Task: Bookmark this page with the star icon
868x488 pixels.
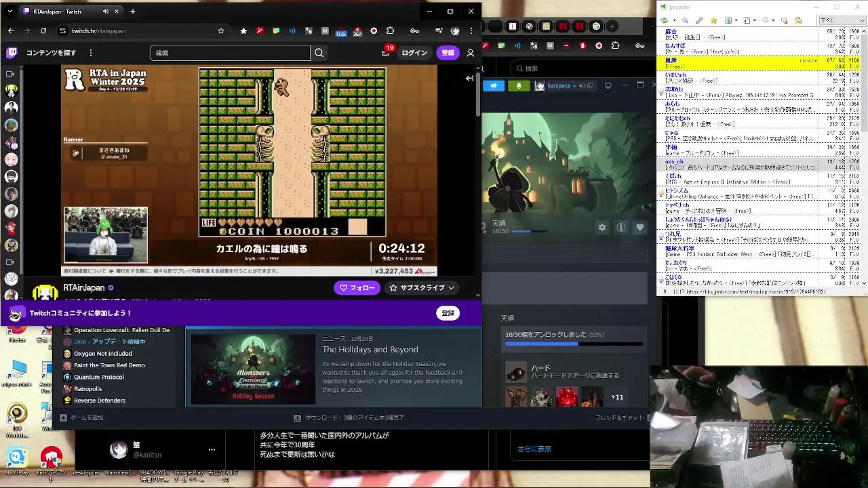Action: 221,30
